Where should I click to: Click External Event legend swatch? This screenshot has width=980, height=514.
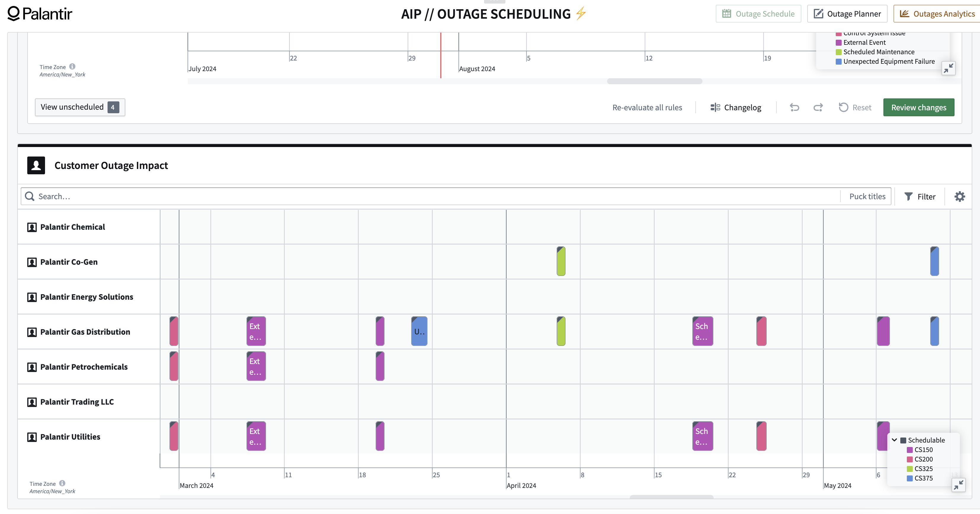pos(838,43)
